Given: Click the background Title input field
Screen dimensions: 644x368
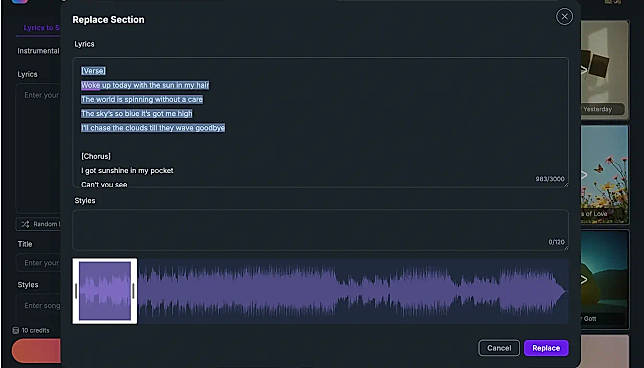Looking at the screenshot, I should pos(39,263).
